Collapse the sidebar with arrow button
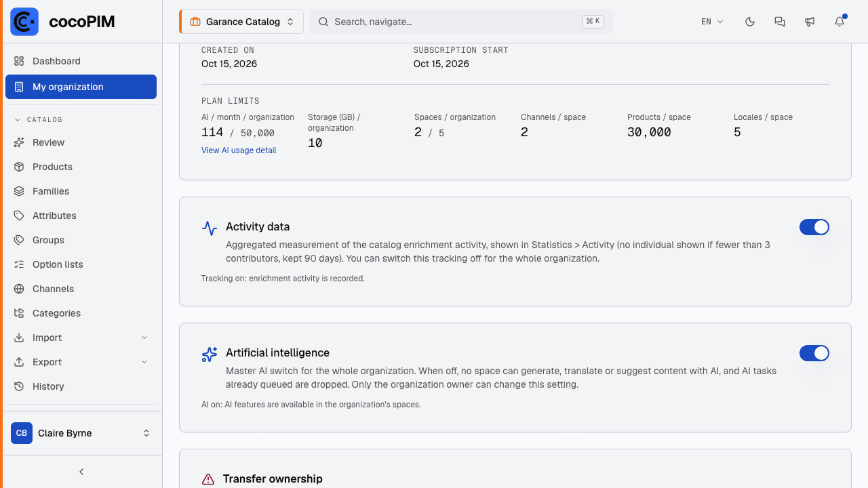The width and height of the screenshot is (868, 488). 81,472
